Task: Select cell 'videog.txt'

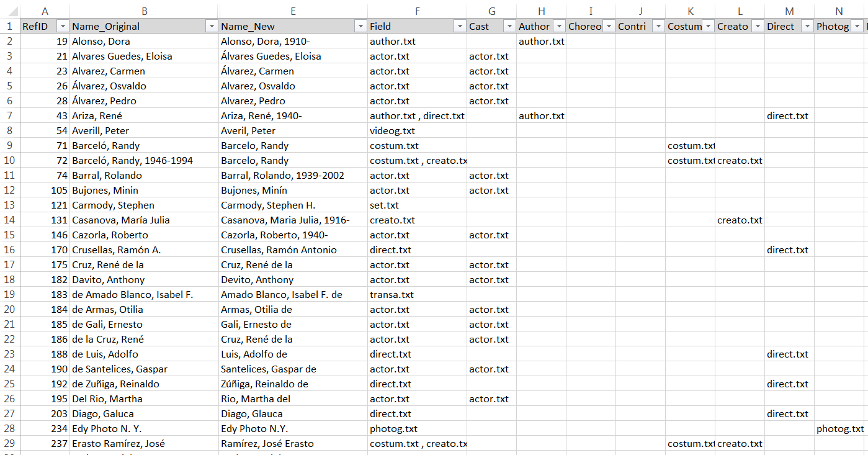Action: pyautogui.click(x=417, y=130)
